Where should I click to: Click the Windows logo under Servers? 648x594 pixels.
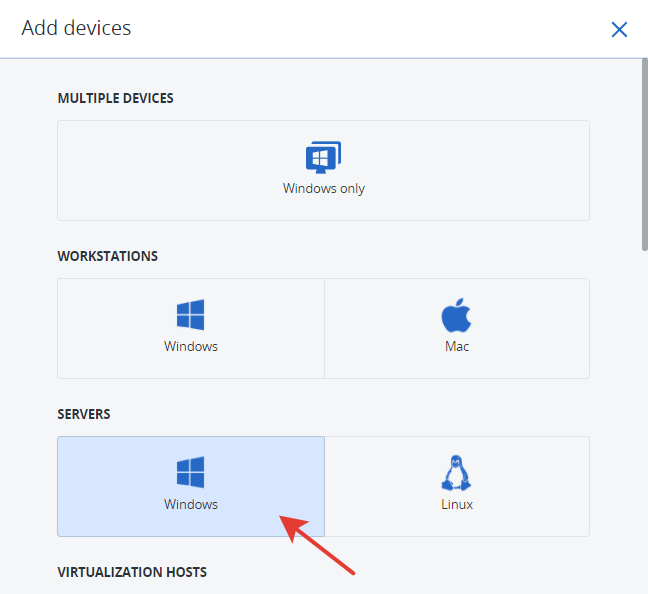coord(191,472)
